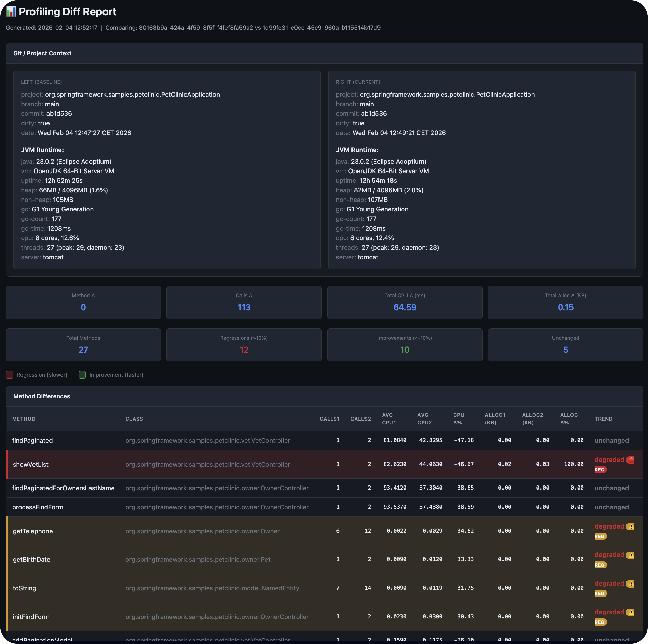648x644 pixels.
Task: Click the warning triangle icon on initFindForm row
Action: [631, 612]
